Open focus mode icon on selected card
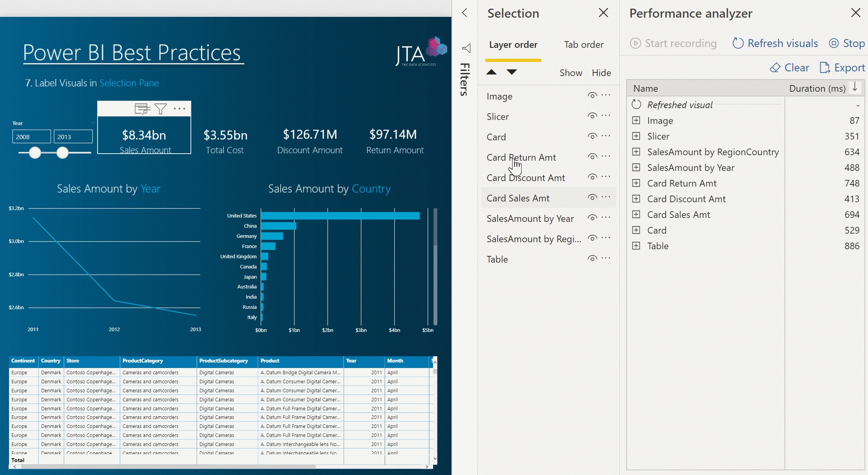The height and width of the screenshot is (475, 868). coord(142,109)
